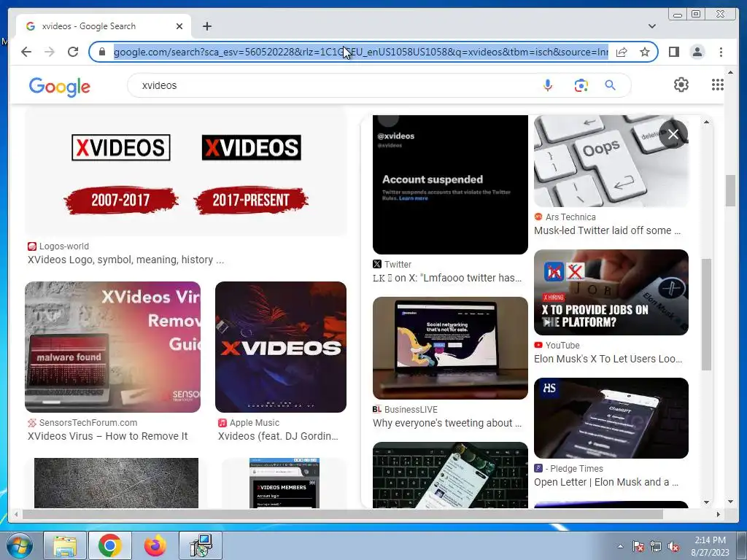
Task: Open Windows Explorer from the taskbar
Action: [65, 545]
